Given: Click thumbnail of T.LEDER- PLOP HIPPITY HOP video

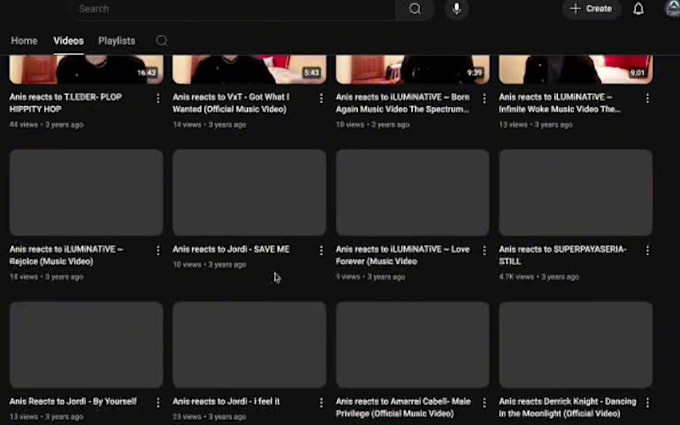Looking at the screenshot, I should click(86, 69).
